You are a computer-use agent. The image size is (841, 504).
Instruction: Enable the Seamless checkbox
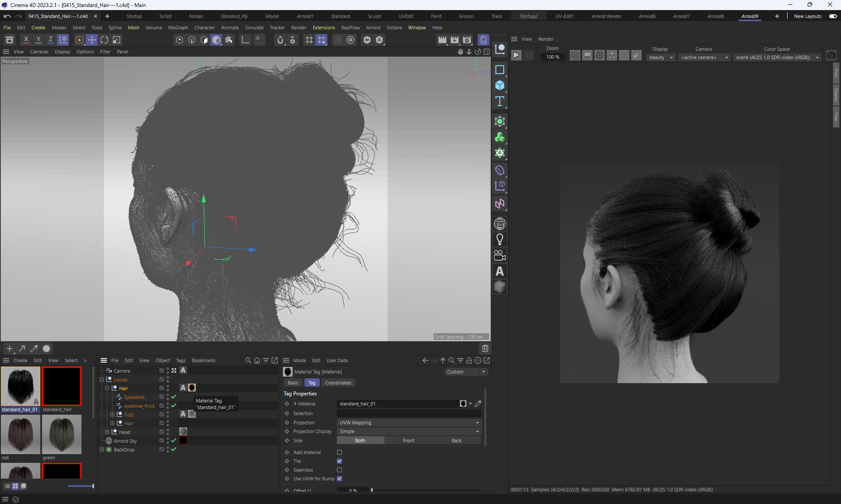click(339, 470)
